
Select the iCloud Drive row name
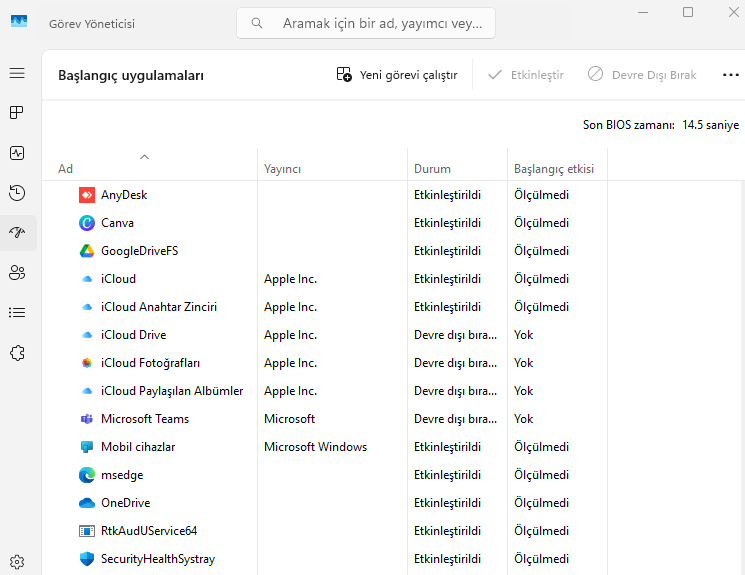pyautogui.click(x=134, y=335)
